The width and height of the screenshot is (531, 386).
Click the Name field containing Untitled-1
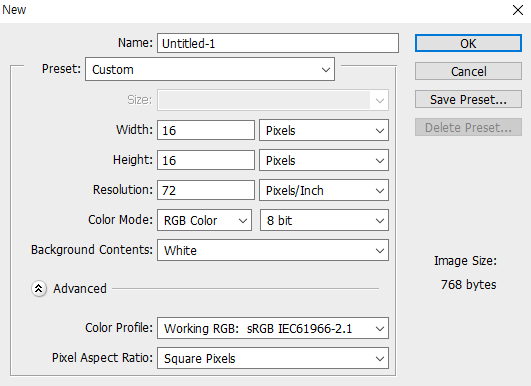pos(278,43)
